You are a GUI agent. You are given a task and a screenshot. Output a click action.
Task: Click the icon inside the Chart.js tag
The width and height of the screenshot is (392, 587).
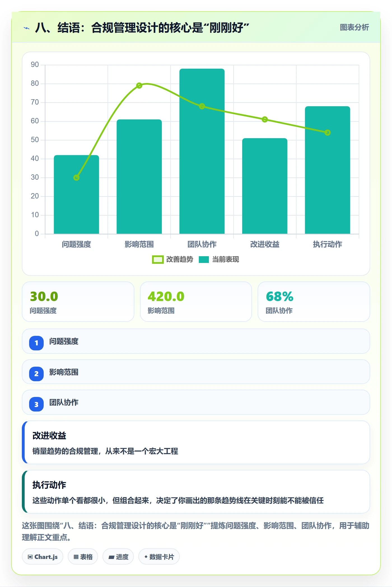(30, 557)
